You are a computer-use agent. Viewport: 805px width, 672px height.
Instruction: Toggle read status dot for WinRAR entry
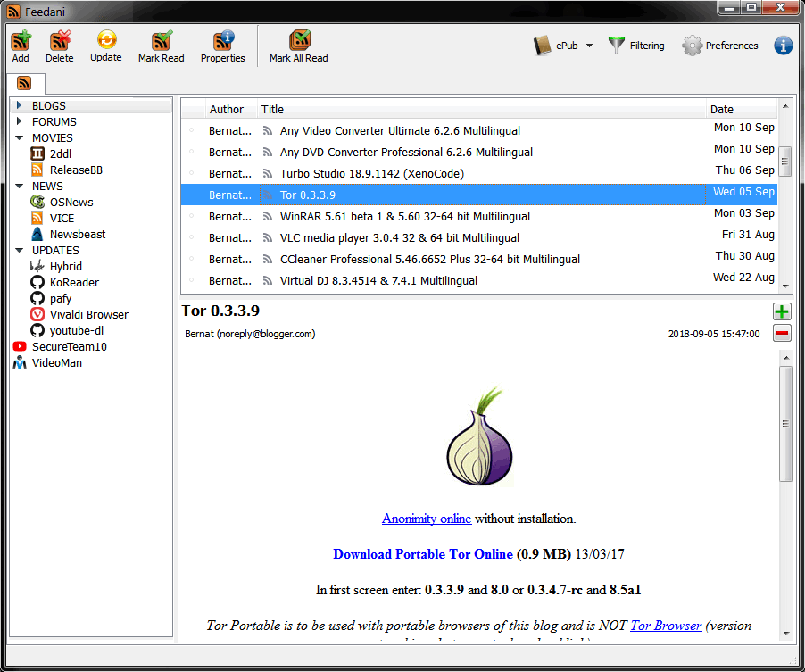(191, 217)
